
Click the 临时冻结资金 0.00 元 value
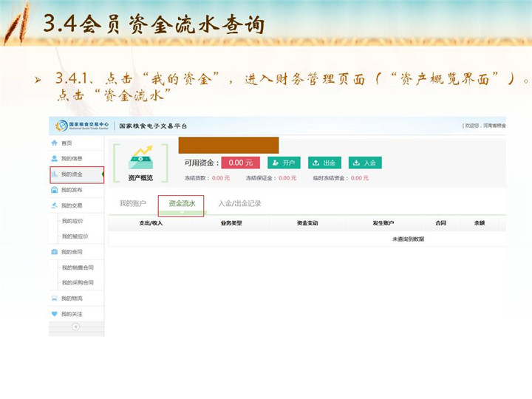(360, 178)
